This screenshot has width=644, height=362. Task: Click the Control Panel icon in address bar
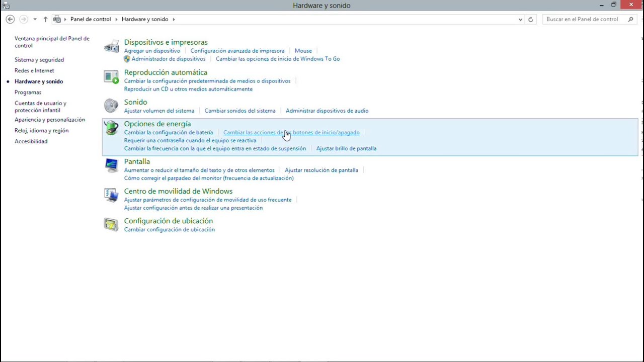click(57, 19)
